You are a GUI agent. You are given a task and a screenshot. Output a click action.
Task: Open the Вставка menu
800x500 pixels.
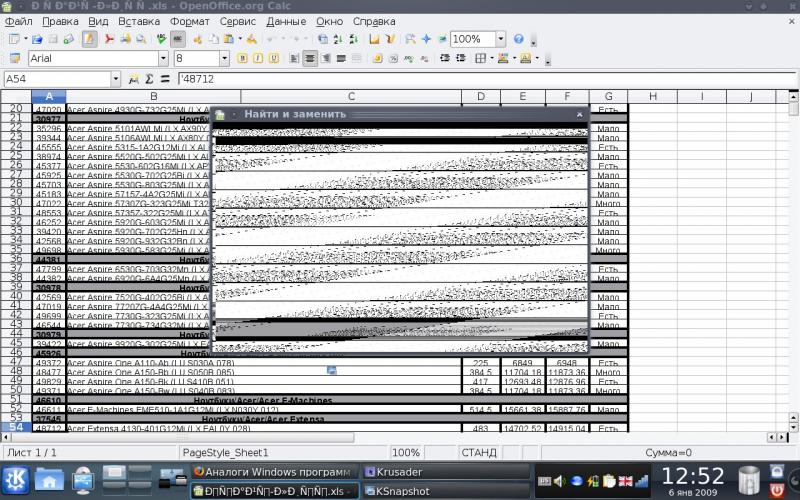coord(139,21)
